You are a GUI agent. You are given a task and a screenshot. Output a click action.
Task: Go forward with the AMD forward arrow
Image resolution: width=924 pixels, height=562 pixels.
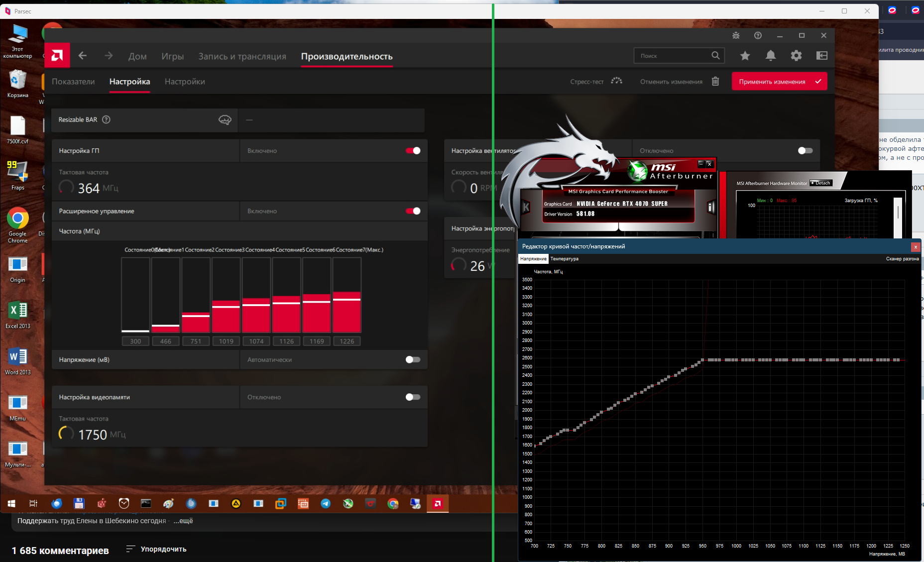tap(109, 56)
